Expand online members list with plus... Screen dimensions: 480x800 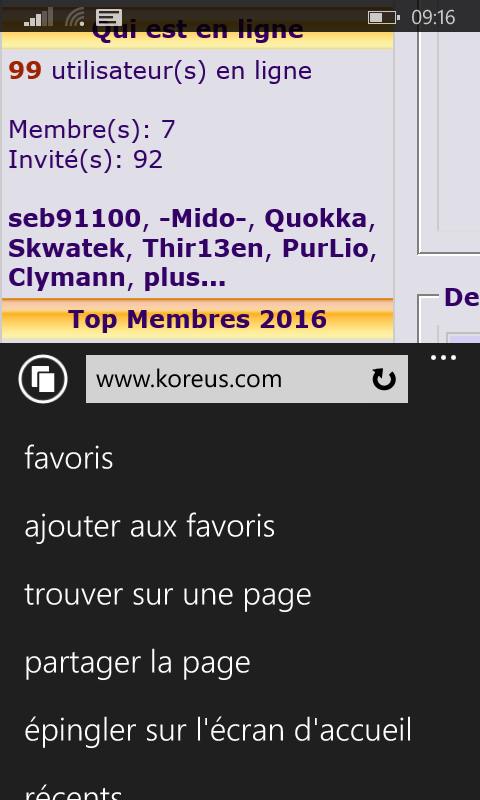tap(185, 278)
